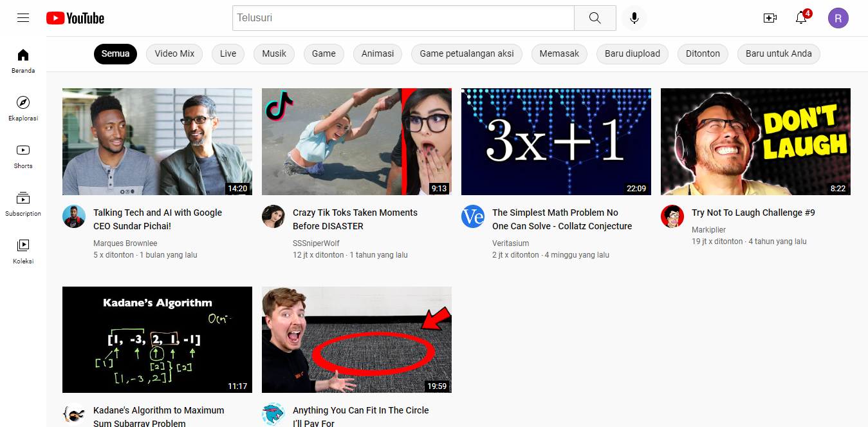Select Game petualangan aksi chip

pos(467,53)
